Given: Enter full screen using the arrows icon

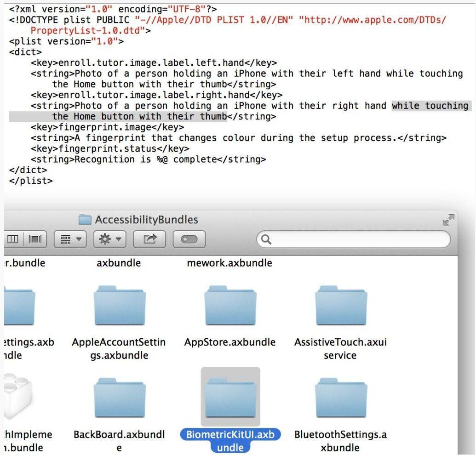Looking at the screenshot, I should click(448, 220).
